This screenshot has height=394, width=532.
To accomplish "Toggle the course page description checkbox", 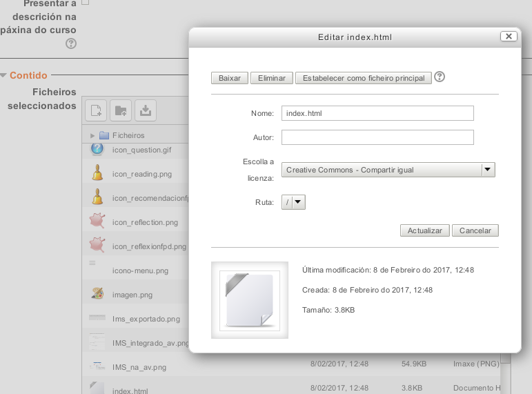I will point(86,2).
